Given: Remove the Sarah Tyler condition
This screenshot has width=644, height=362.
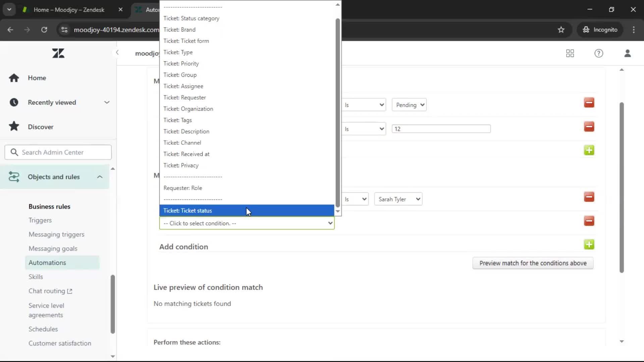Looking at the screenshot, I should (x=589, y=197).
